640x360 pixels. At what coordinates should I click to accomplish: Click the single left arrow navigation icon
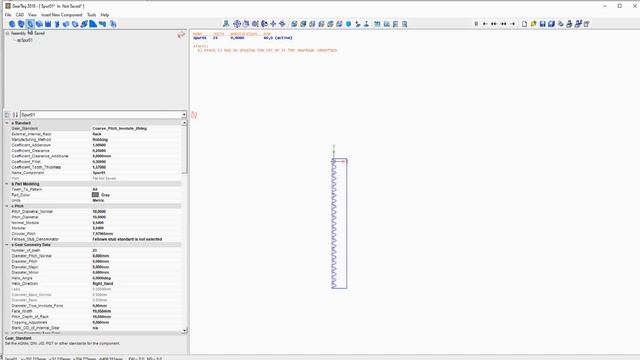pyautogui.click(x=485, y=24)
